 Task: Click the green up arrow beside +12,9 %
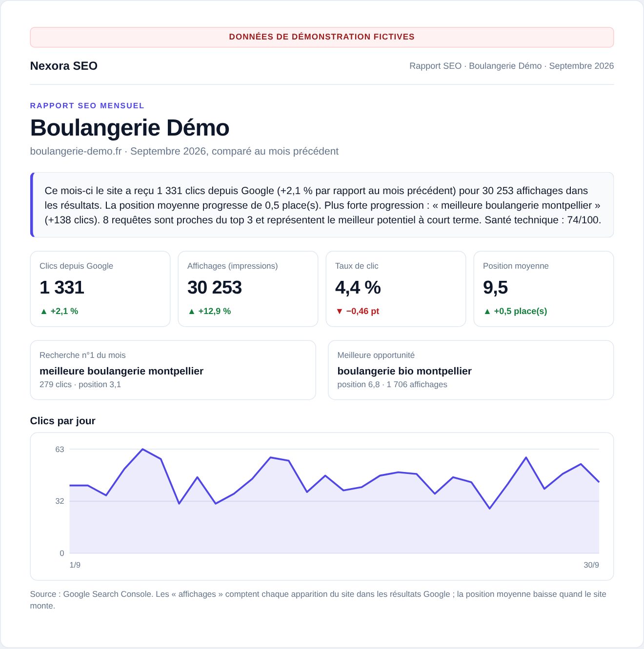coord(192,311)
